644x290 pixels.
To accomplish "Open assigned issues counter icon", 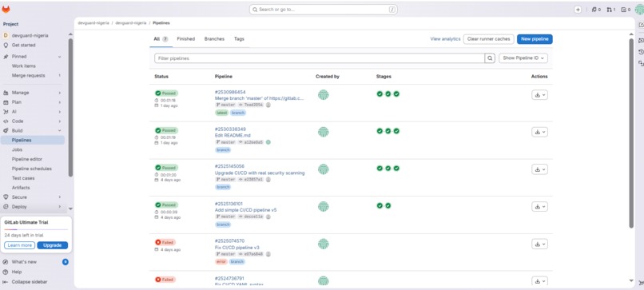I will 596,10.
